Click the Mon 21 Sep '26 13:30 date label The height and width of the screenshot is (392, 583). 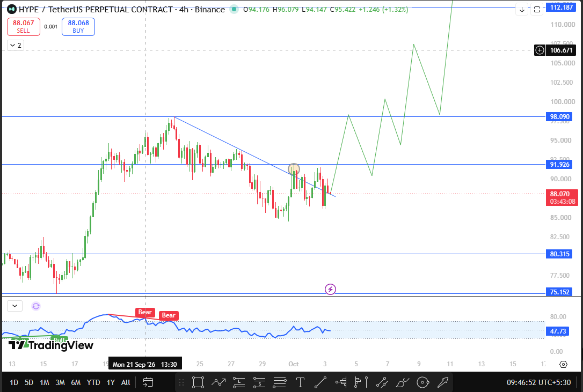(145, 364)
